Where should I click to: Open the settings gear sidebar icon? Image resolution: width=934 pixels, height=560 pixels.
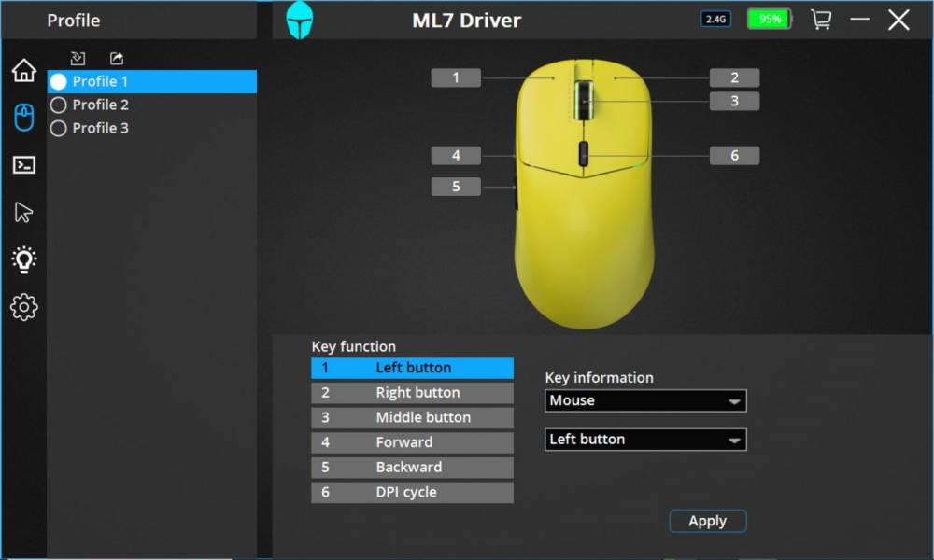pos(24,307)
